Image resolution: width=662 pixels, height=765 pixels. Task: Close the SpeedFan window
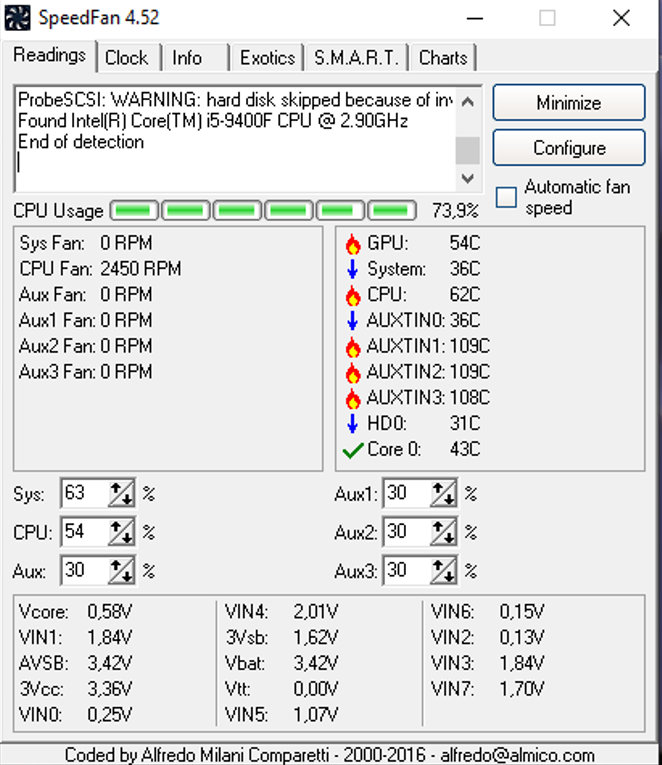tap(621, 19)
